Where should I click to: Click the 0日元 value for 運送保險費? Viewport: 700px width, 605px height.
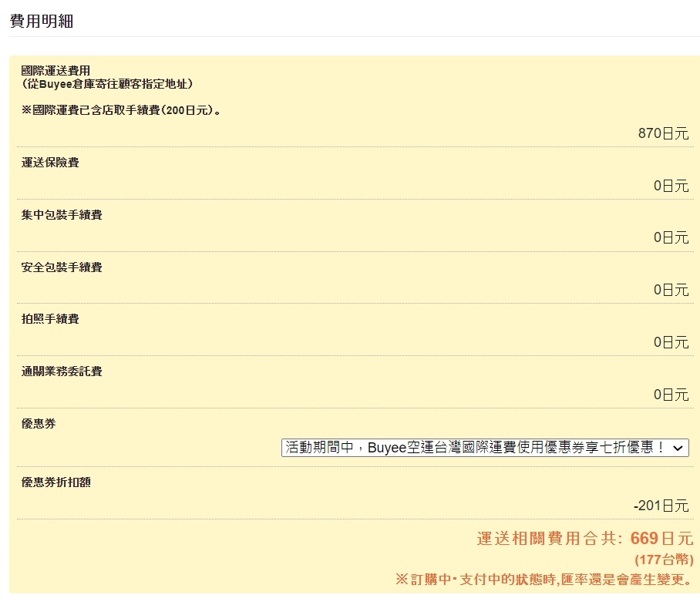(671, 186)
